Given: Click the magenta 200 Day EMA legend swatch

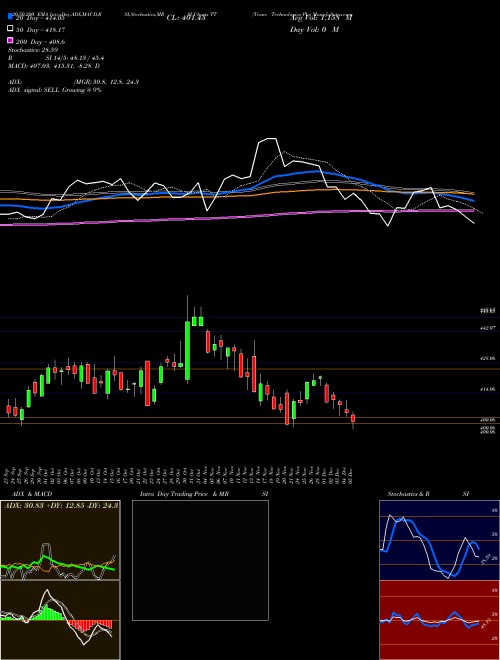Looking at the screenshot, I should (11, 40).
